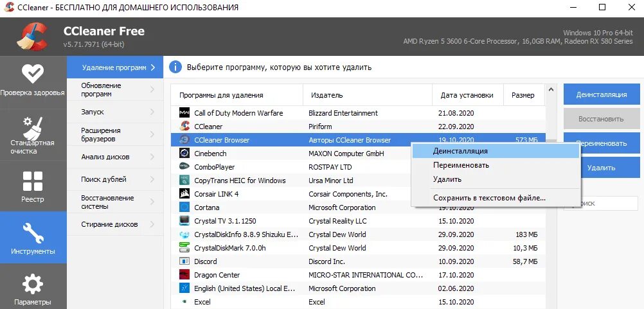This screenshot has width=644, height=309.
Task: Click the CCleaner title bar app icon
Action: tap(9, 7)
